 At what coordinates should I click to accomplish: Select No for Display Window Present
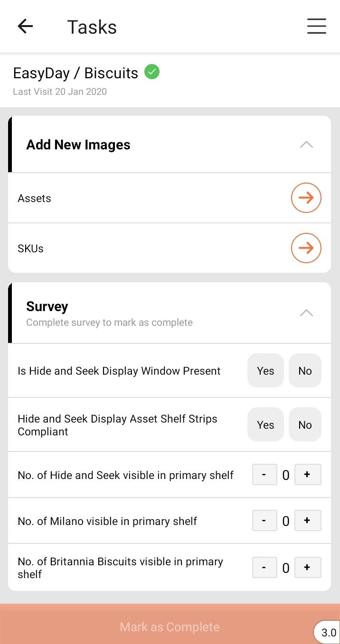pyautogui.click(x=305, y=370)
